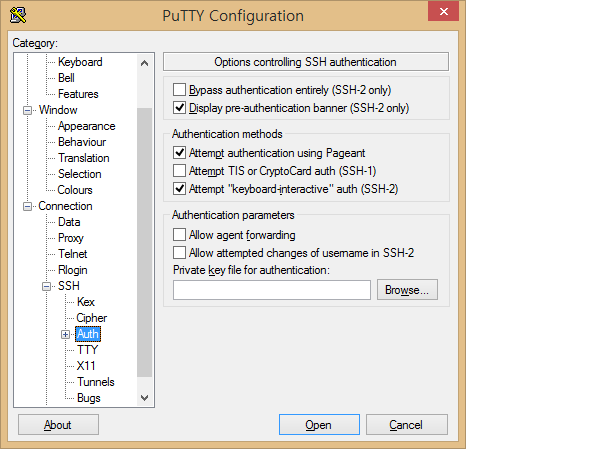
Task: Select Translation category
Action: coord(84,158)
